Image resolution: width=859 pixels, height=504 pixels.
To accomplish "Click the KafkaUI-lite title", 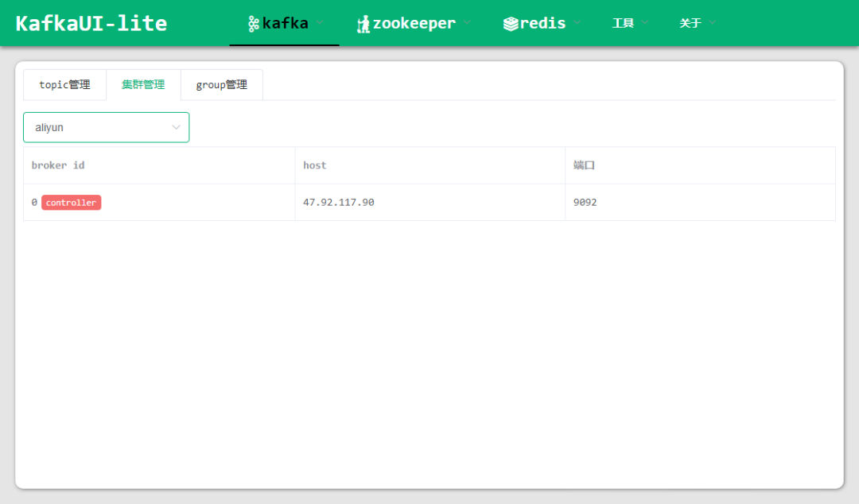I will pyautogui.click(x=91, y=24).
